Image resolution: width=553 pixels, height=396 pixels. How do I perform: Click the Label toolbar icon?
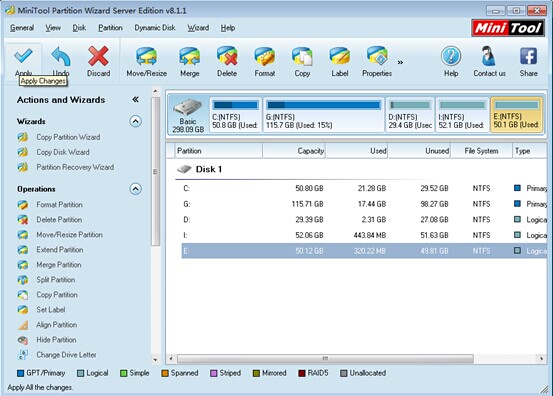(x=340, y=57)
